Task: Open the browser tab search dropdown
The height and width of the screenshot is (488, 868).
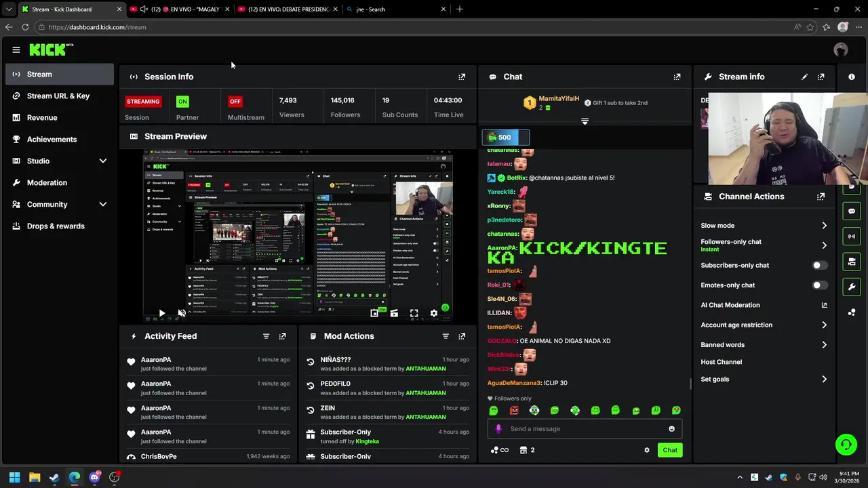Action: (8, 9)
